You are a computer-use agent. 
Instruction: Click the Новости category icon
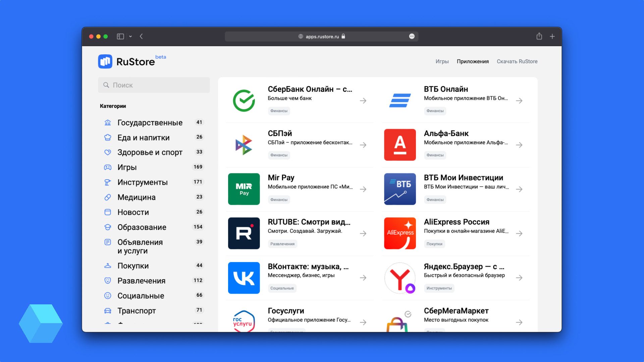click(108, 212)
